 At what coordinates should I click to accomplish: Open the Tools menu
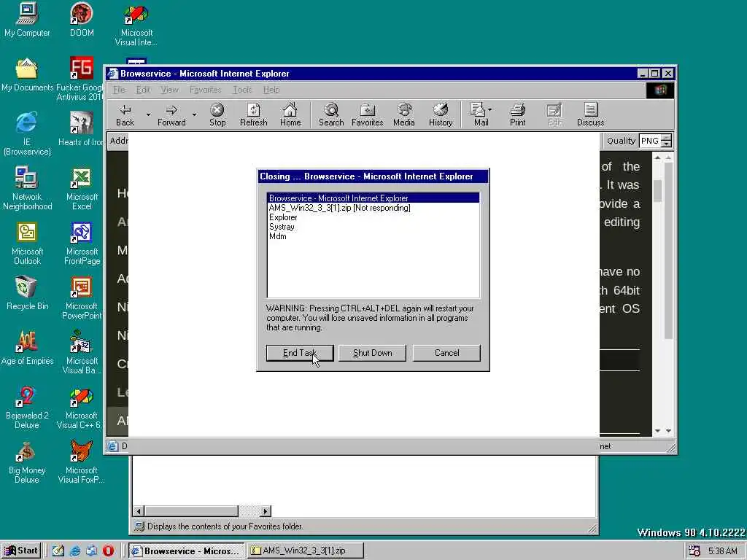242,90
